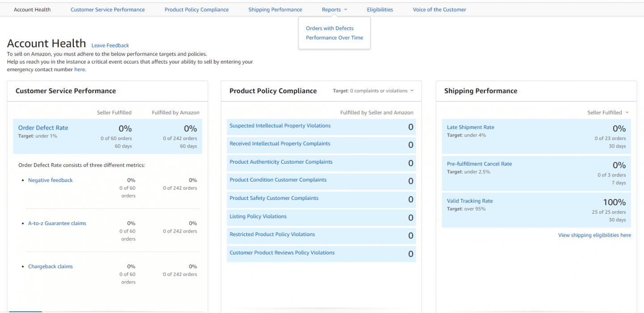644x313 pixels.
Task: Open Voice of the Customer tab
Action: [439, 9]
